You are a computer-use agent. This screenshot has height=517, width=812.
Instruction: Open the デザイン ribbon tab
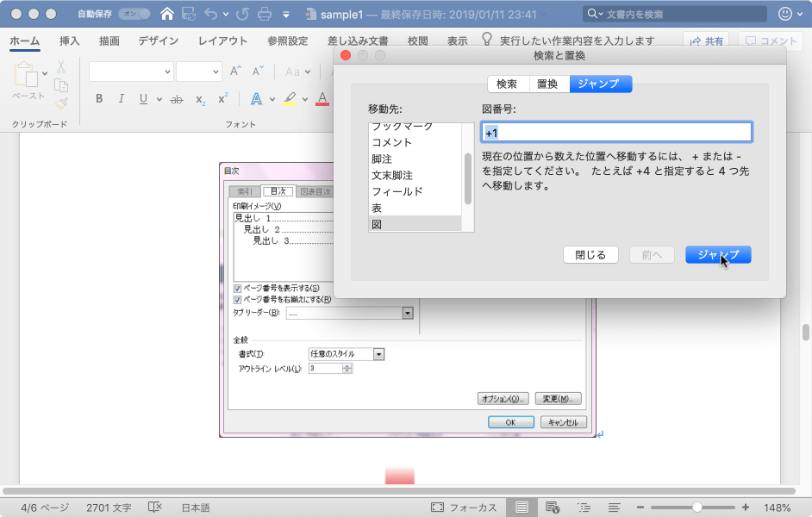pos(159,40)
